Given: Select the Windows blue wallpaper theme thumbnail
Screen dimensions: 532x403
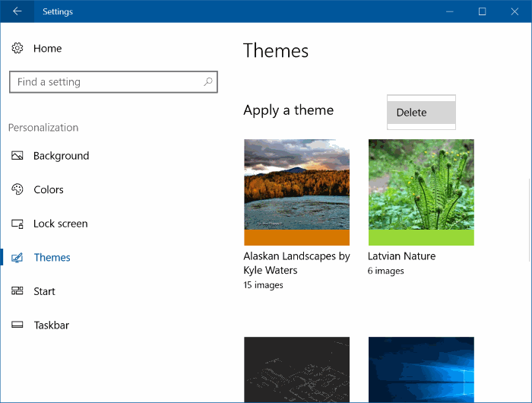Looking at the screenshot, I should point(421,370).
